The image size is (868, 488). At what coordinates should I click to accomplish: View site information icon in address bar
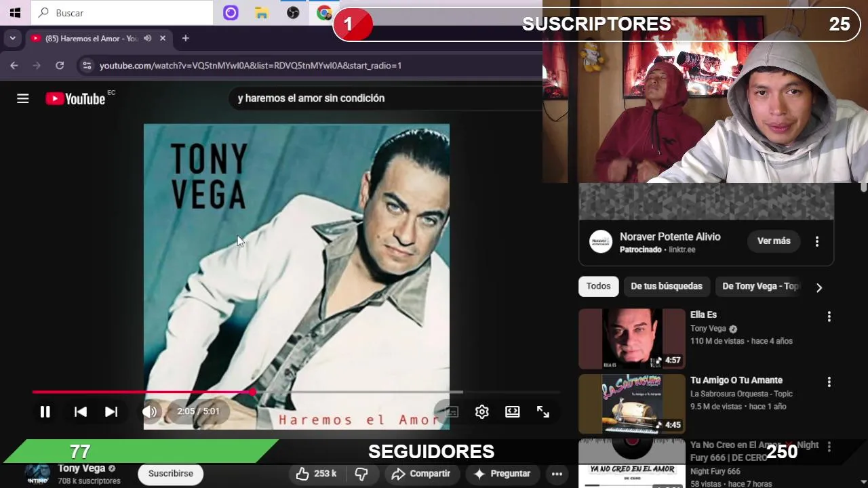point(86,66)
